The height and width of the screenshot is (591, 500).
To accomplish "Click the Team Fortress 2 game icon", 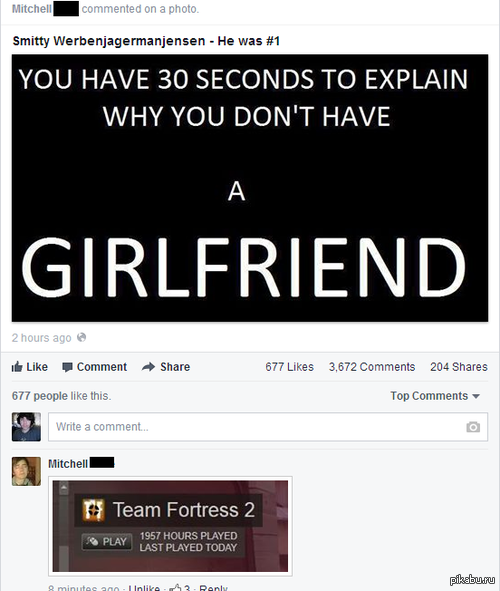I will pos(93,510).
